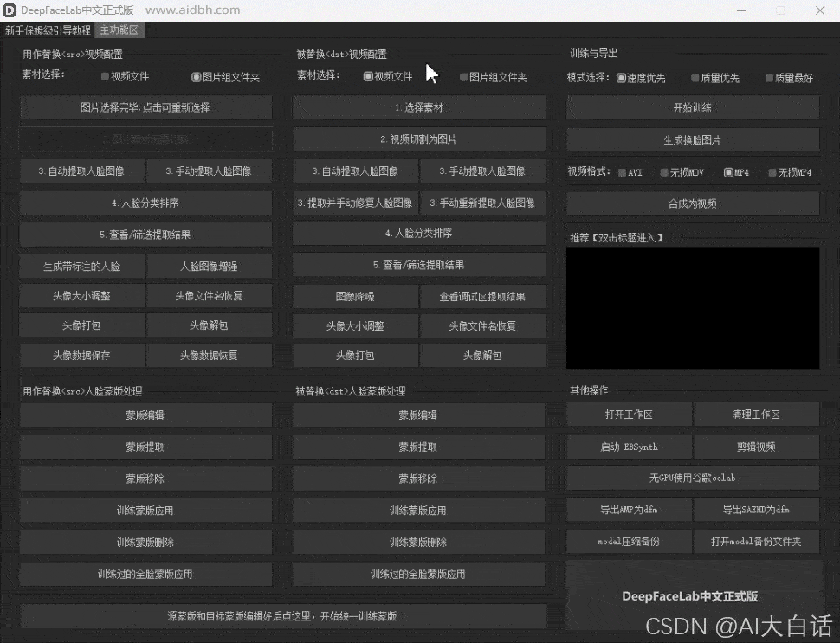Image resolution: width=840 pixels, height=643 pixels.
Task: Click 3.提取并手动修复人脸图像 button
Action: coord(355,203)
